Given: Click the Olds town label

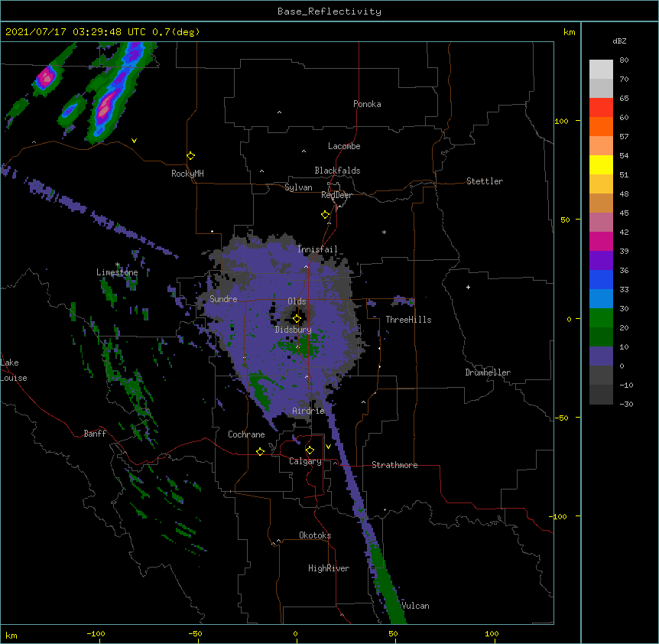Looking at the screenshot, I should (x=297, y=301).
